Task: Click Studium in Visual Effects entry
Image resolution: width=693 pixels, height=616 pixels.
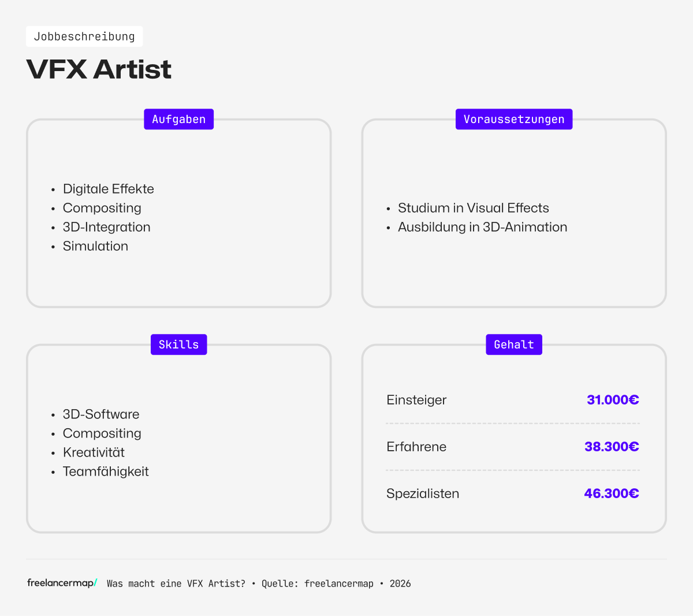Action: coord(473,208)
